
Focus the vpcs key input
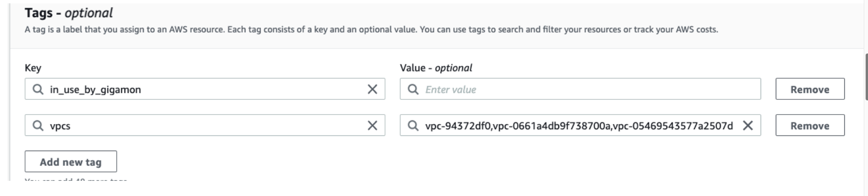[203, 125]
